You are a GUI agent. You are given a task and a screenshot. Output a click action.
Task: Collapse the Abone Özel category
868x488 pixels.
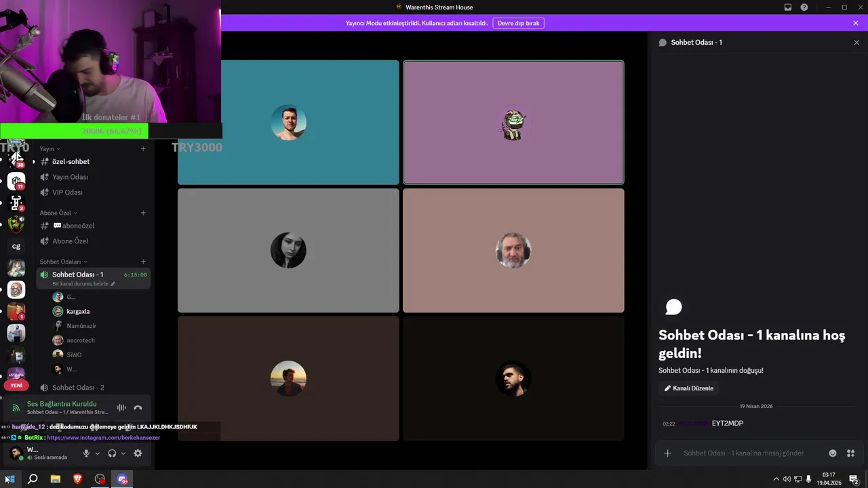(x=58, y=213)
